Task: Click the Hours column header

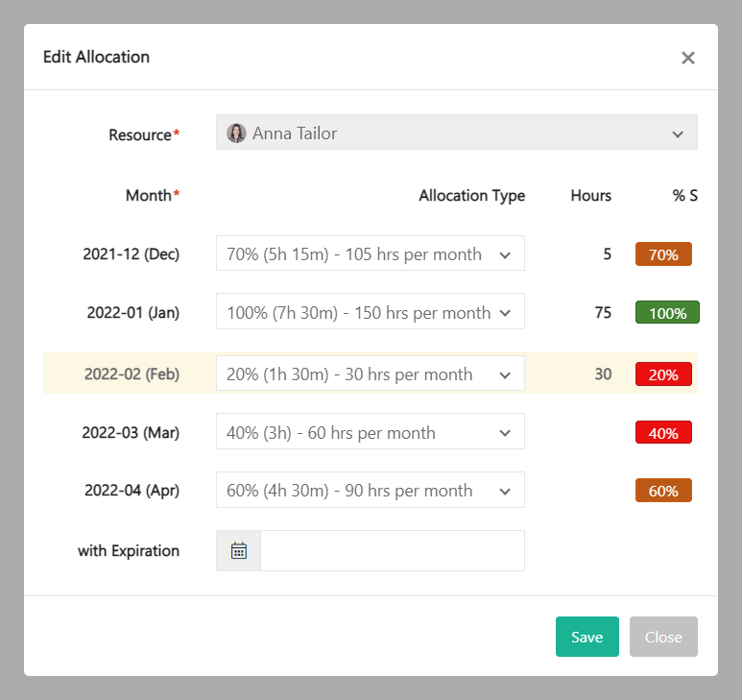Action: (x=591, y=196)
